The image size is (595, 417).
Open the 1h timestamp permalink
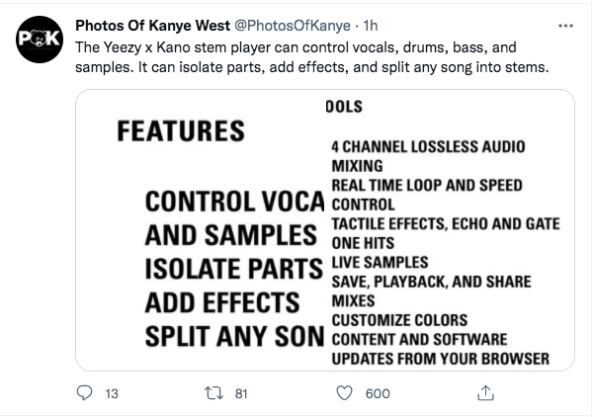[370, 26]
